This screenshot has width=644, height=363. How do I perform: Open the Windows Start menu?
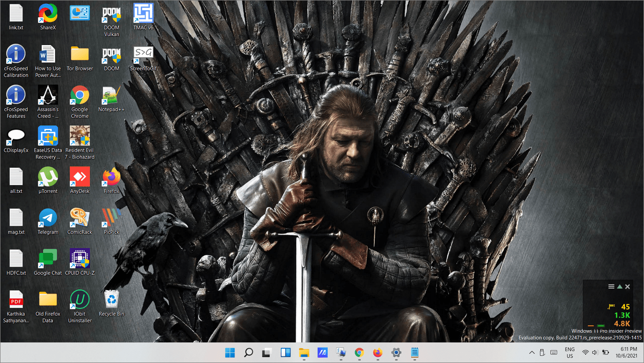click(x=230, y=353)
